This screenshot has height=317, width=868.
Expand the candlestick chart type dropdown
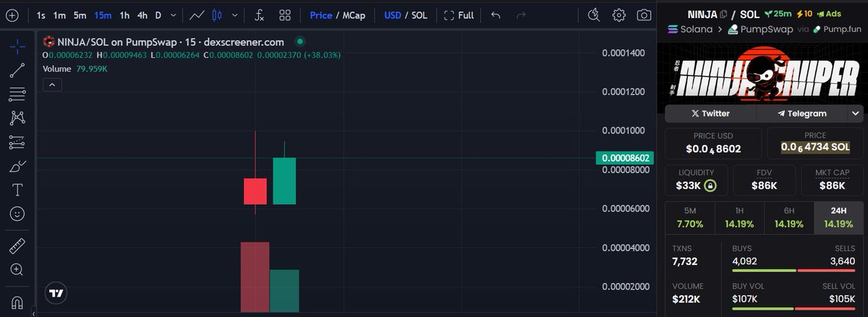point(234,14)
